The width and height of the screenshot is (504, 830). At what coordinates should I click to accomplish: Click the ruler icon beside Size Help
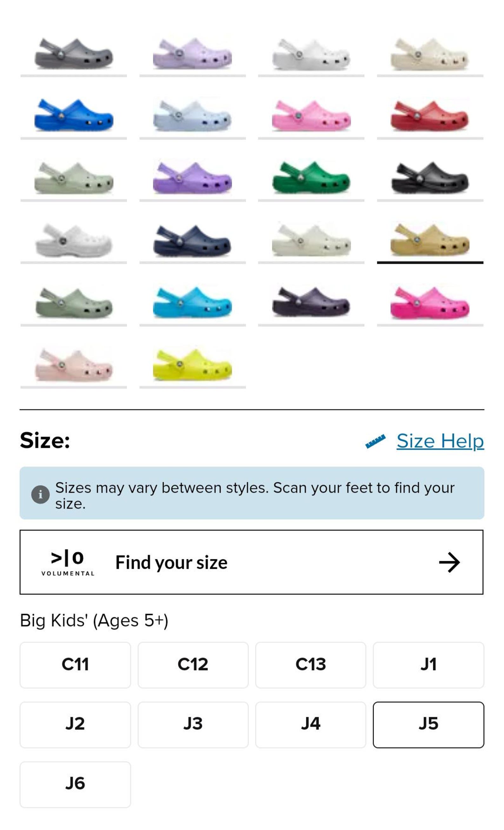(375, 441)
